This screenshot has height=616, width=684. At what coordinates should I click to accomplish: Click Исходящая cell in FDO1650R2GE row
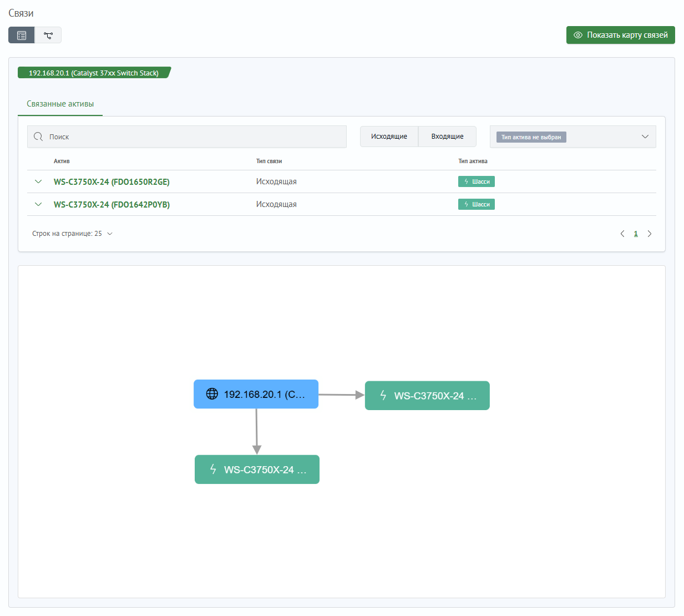pos(276,181)
